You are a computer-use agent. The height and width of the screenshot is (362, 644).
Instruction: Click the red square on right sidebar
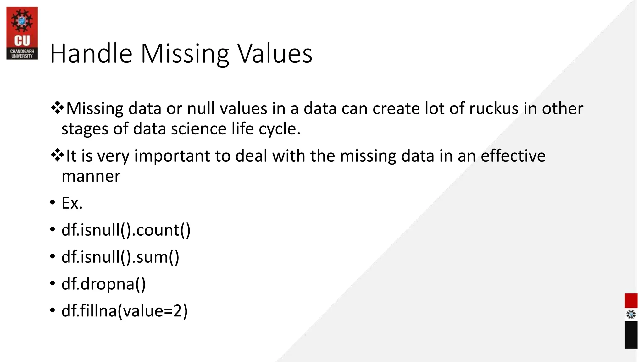point(631,301)
